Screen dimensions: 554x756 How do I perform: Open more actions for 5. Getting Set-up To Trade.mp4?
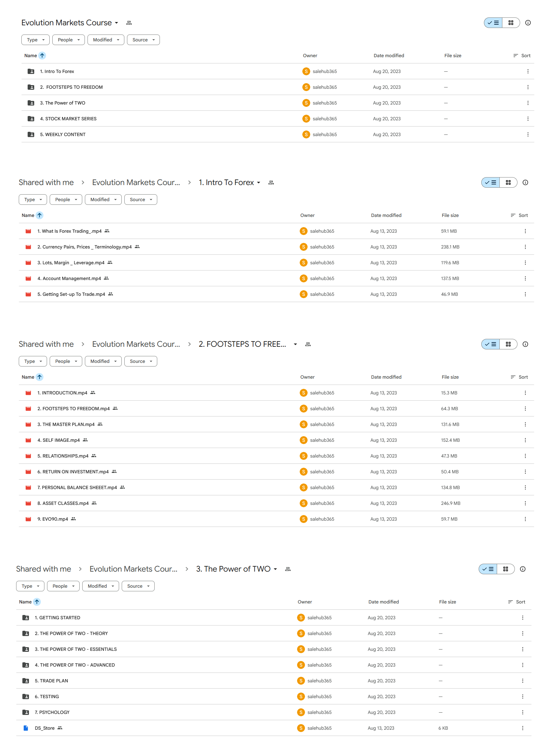[x=525, y=294]
